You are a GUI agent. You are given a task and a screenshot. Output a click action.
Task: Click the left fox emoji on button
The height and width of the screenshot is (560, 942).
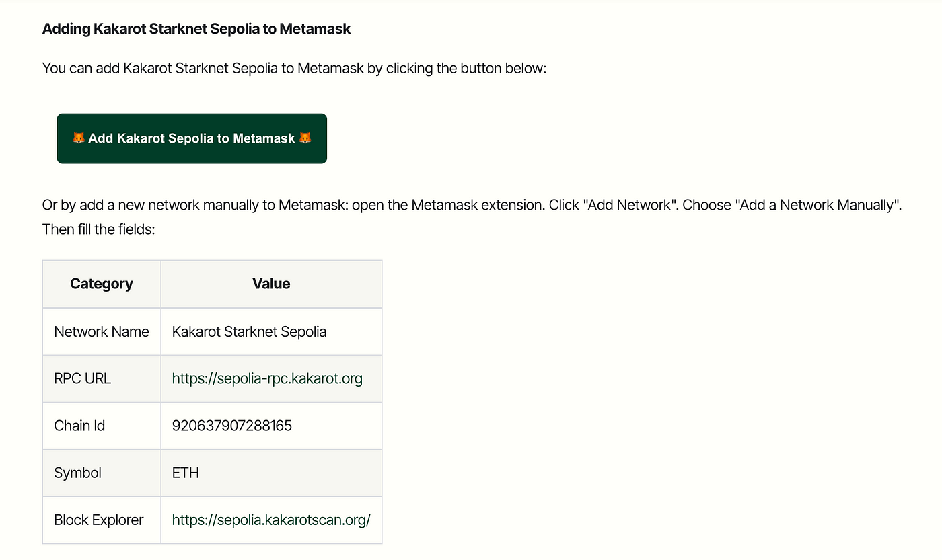(79, 138)
